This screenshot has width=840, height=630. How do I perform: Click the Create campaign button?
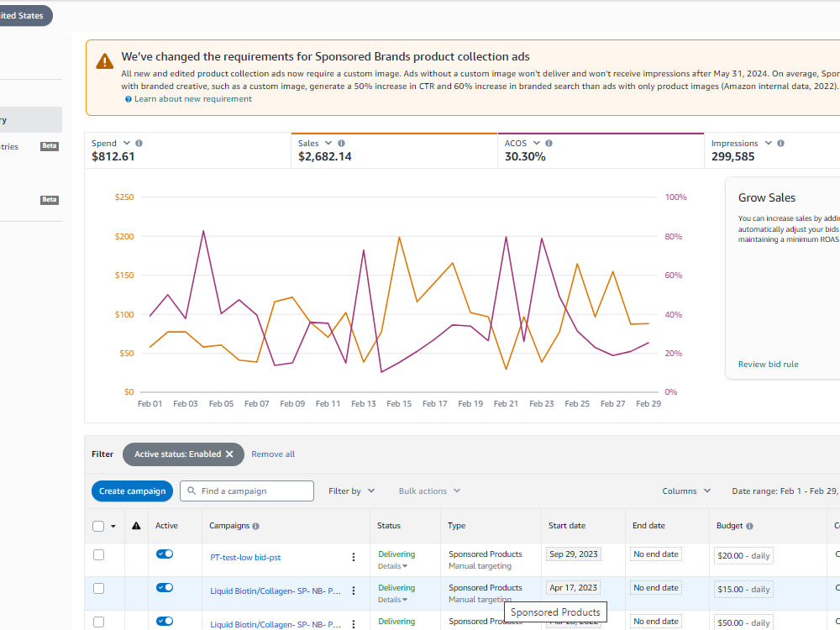[133, 491]
